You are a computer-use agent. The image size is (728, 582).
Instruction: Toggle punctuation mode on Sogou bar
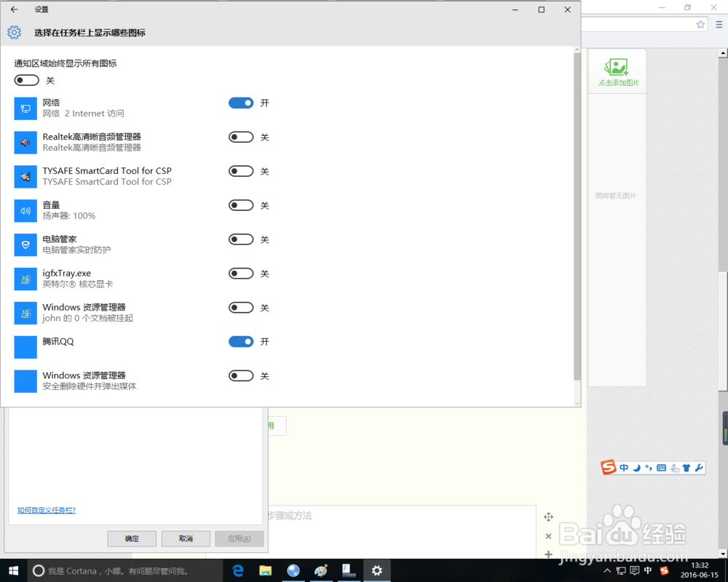pos(649,468)
